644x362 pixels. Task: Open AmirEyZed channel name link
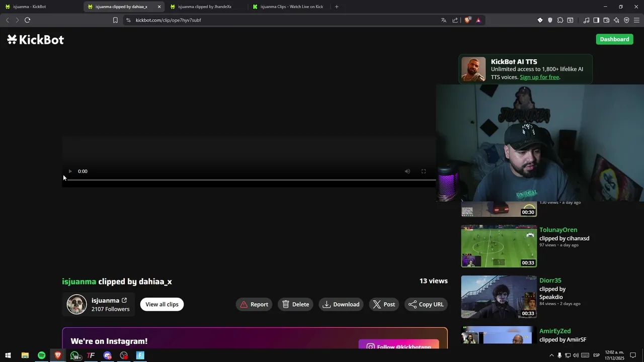(x=555, y=331)
